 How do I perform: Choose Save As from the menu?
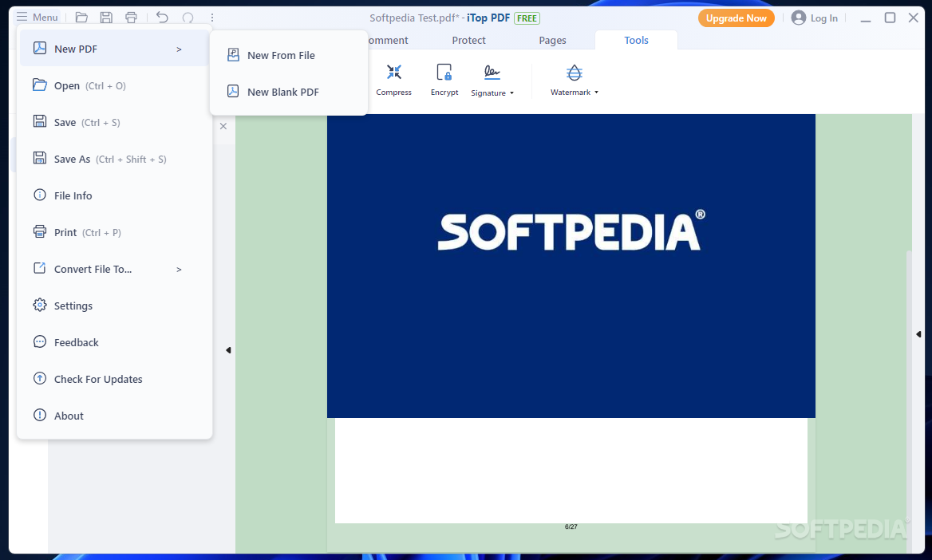[115, 159]
